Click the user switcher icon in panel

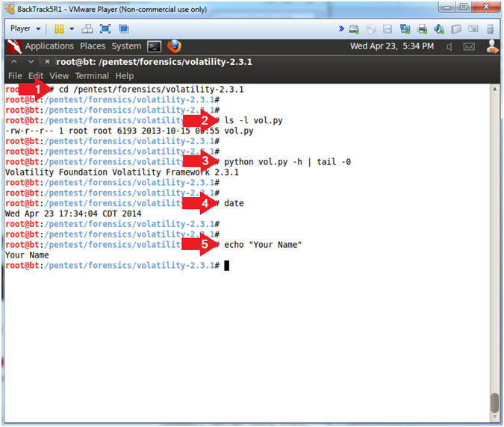point(492,46)
